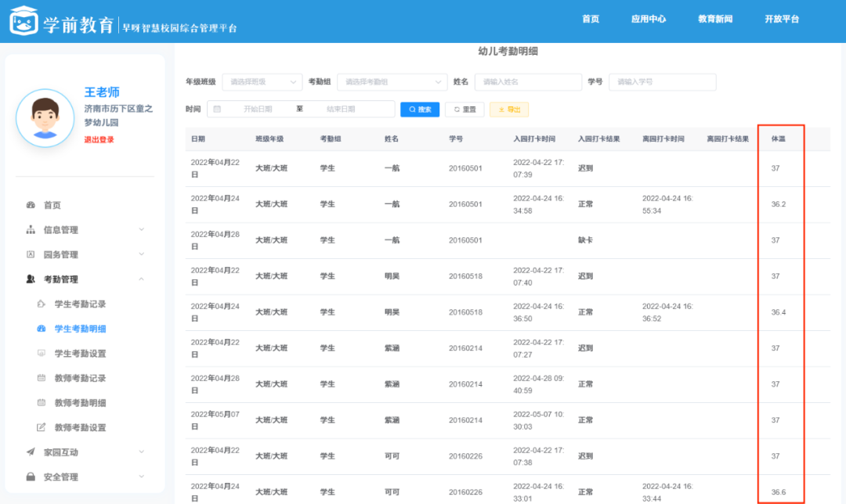Click the 教师考勤明细 calendar icon

(41, 403)
